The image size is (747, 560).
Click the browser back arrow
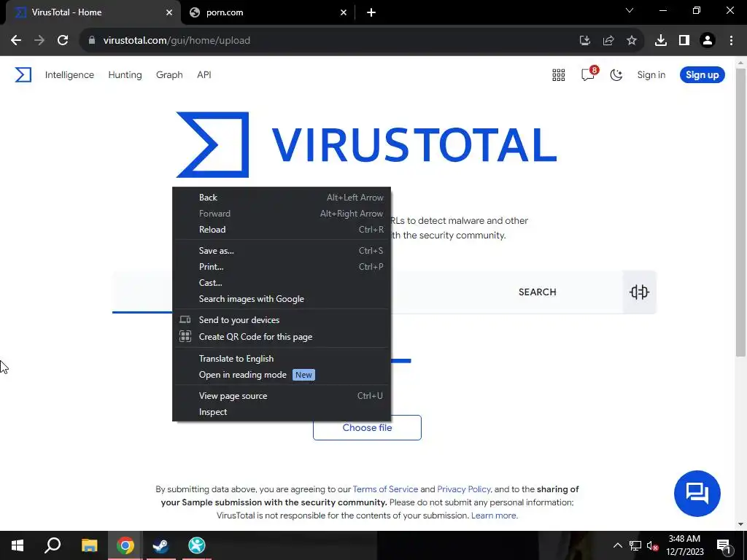(16, 41)
